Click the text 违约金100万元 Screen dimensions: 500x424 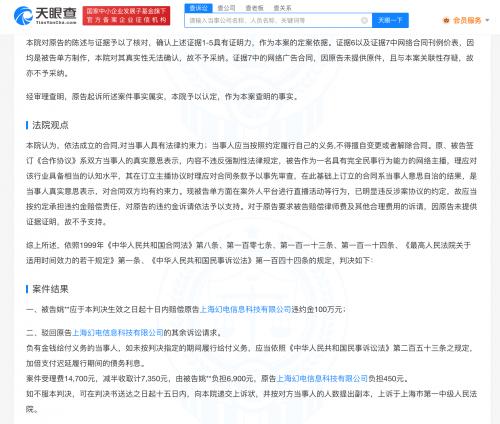[317, 309]
